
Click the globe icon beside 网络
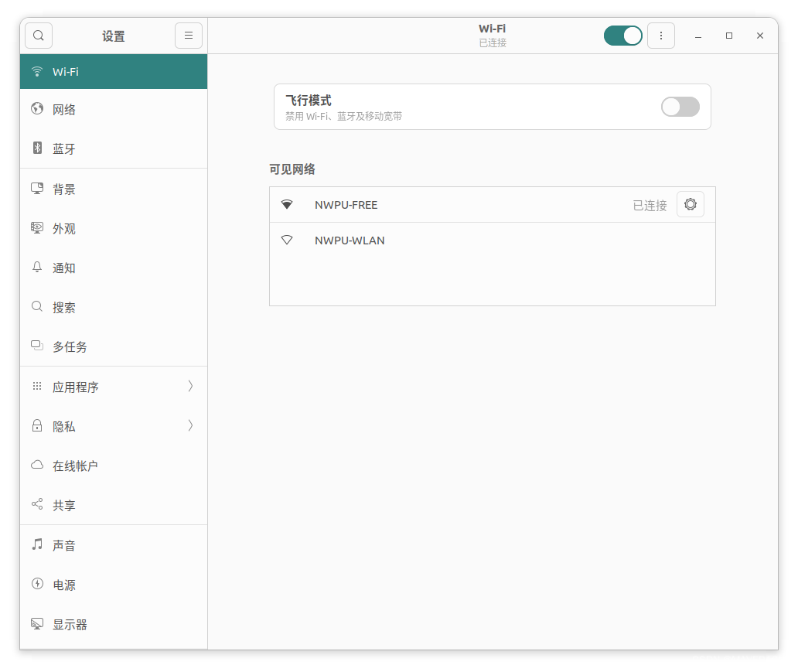point(37,108)
